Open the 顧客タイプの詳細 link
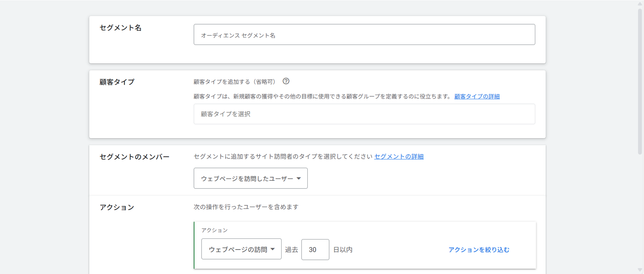Screen dimensions: 644x274 point(477,97)
